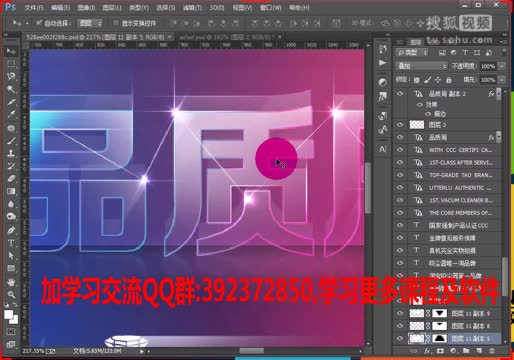Select the Zoom tool
The width and height of the screenshot is (514, 360).
(x=11, y=294)
